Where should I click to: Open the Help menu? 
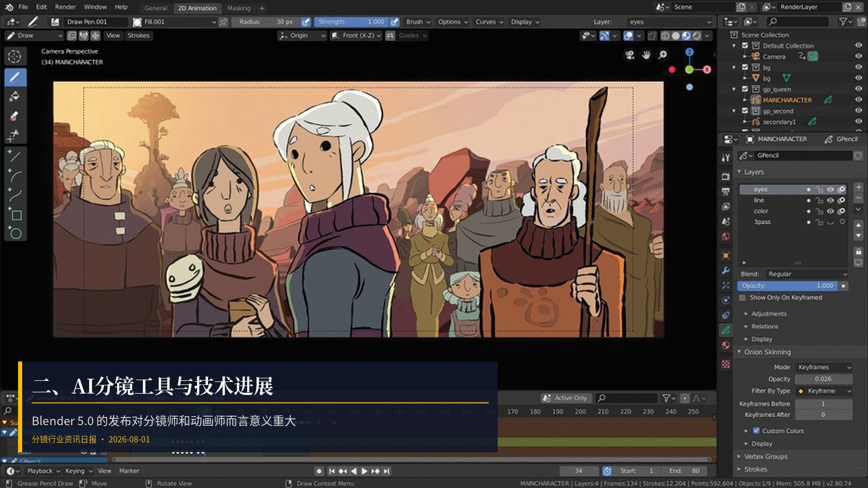(x=121, y=7)
